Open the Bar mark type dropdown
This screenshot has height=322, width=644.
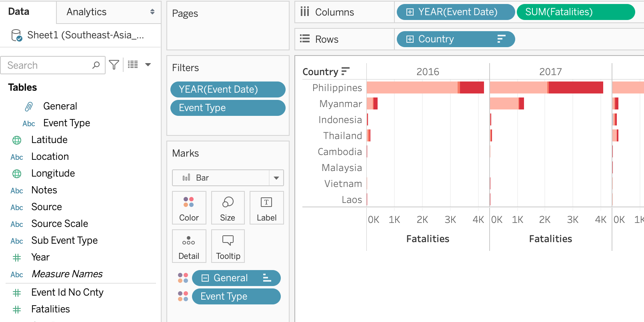click(276, 178)
